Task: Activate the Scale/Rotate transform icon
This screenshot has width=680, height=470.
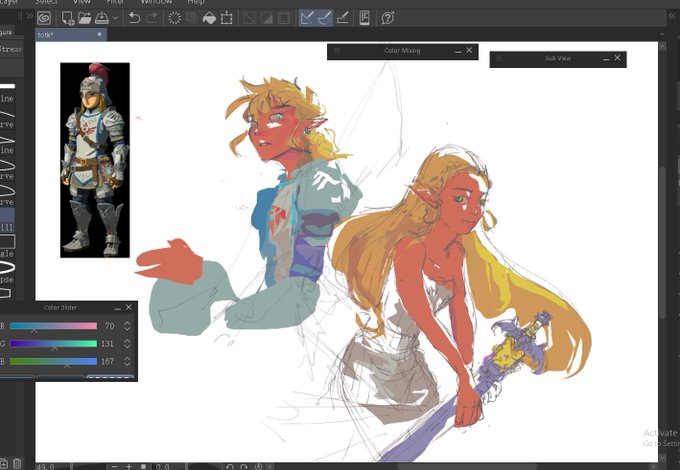Action: (227, 18)
